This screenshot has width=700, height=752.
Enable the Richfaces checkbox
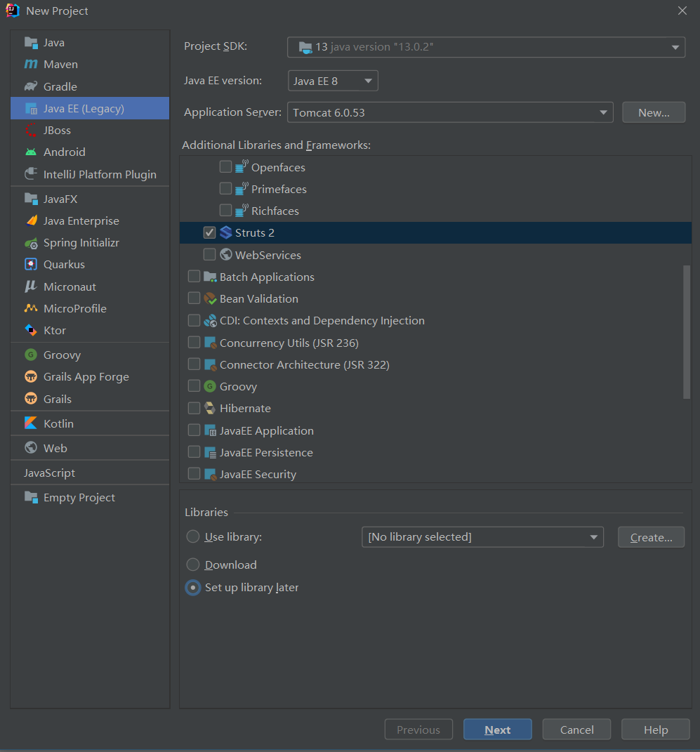225,210
